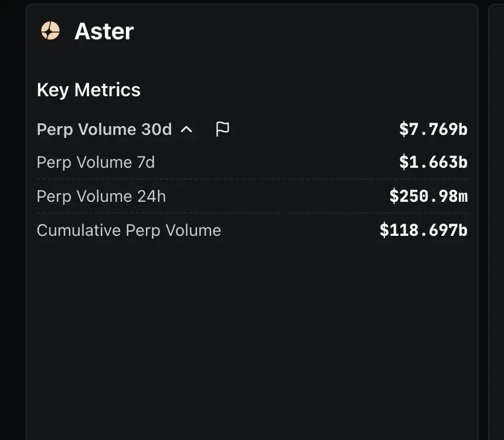Click the $1.663b 7d value

click(x=433, y=162)
